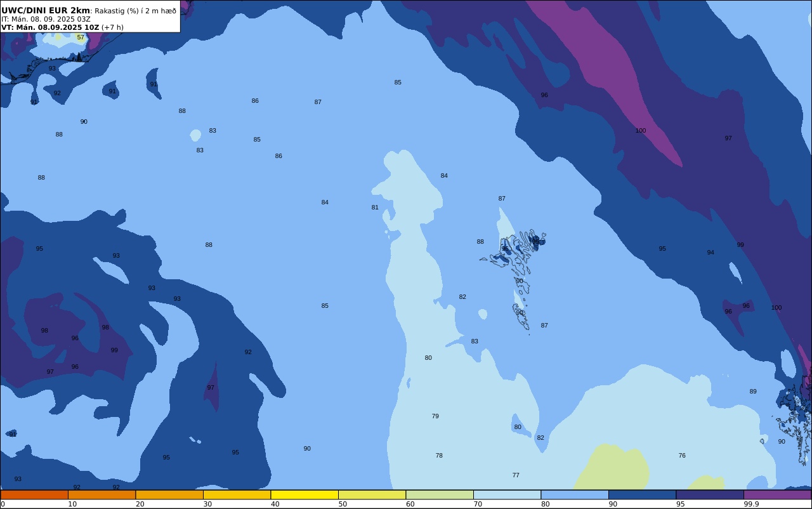Click the '(+7 h)' forecast offset
The height and width of the screenshot is (509, 812).
coord(112,27)
